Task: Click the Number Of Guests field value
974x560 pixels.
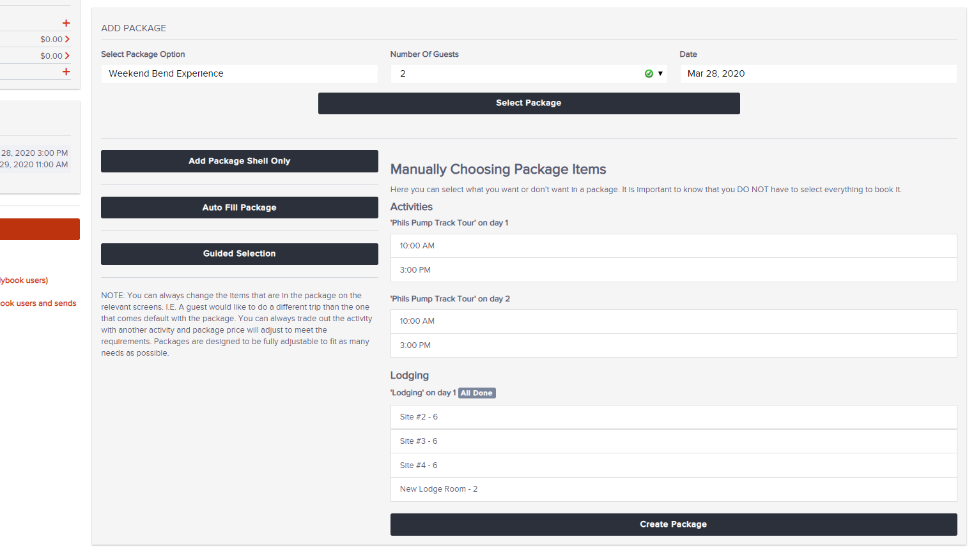Action: 529,73
